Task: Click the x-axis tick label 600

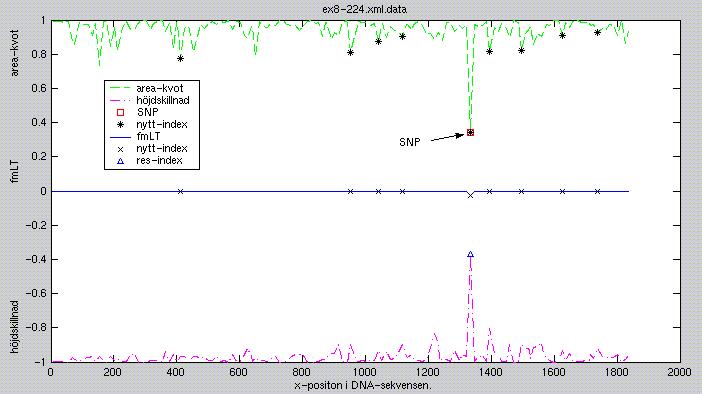Action: click(x=239, y=372)
